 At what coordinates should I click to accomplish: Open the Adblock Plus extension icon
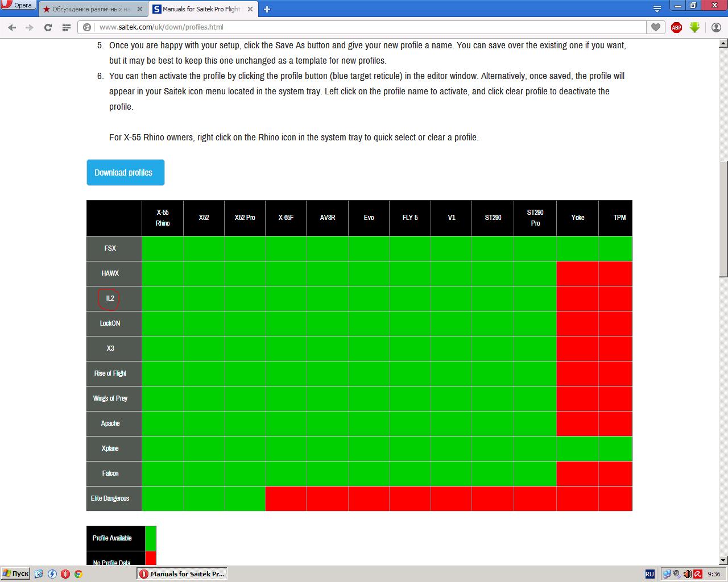(x=676, y=27)
